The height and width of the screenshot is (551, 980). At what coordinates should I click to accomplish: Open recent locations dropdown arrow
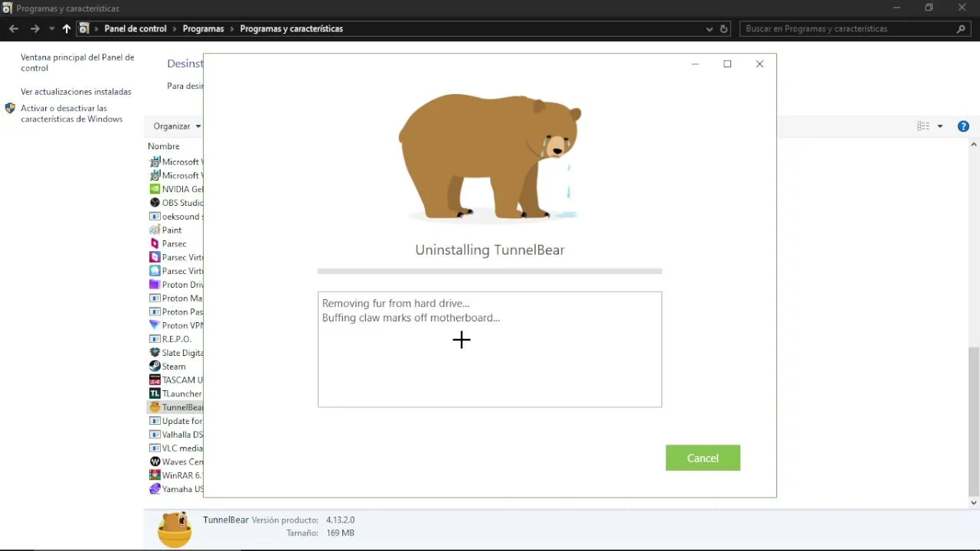(x=51, y=29)
